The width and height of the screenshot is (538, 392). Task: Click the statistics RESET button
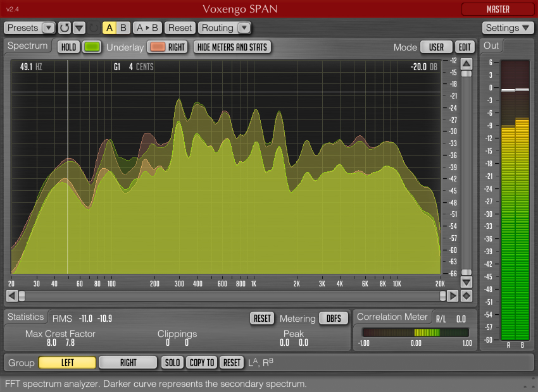tap(262, 318)
